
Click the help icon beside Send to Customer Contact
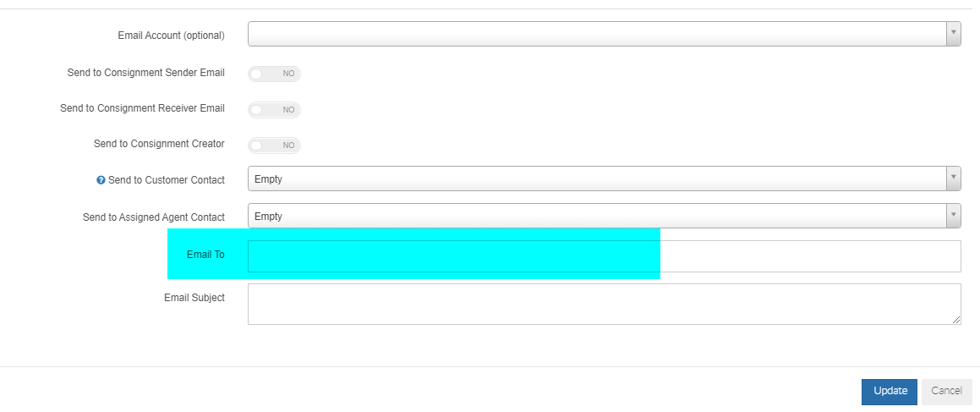tap(101, 180)
